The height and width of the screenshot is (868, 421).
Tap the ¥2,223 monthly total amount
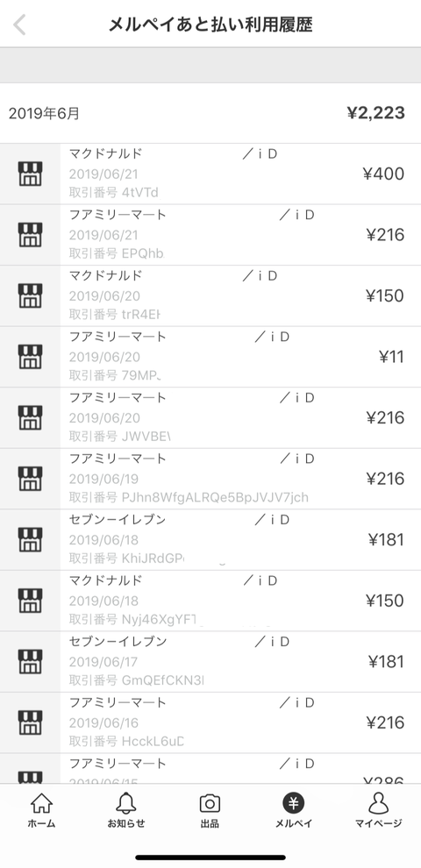point(375,113)
